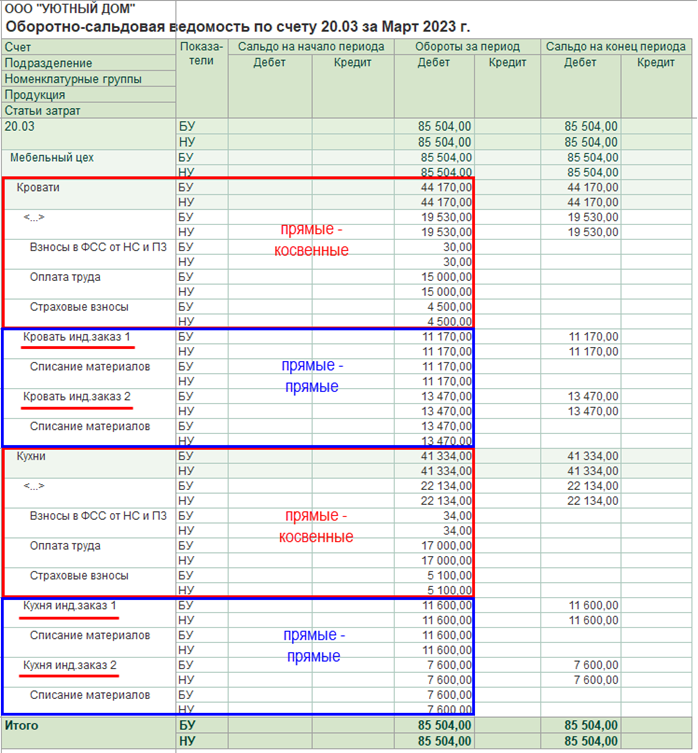The image size is (698, 753).
Task: Open the "Кухня инд.заказ 2" row
Action: click(70, 665)
